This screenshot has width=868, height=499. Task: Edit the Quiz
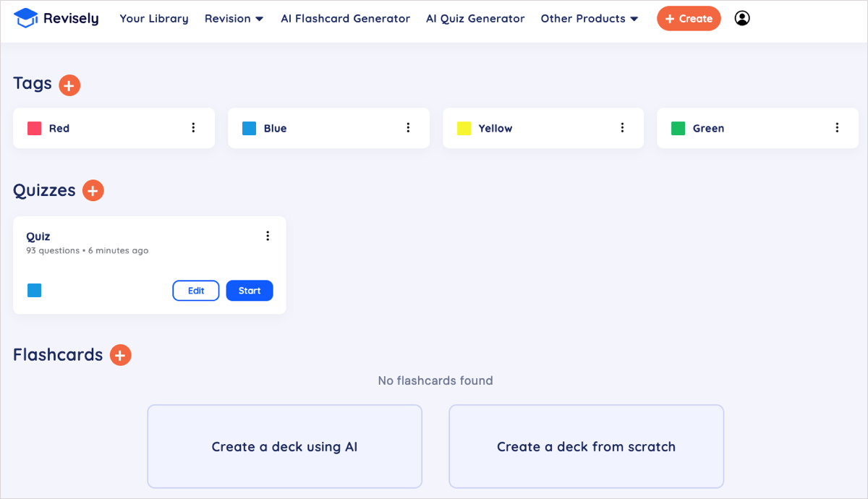click(196, 291)
